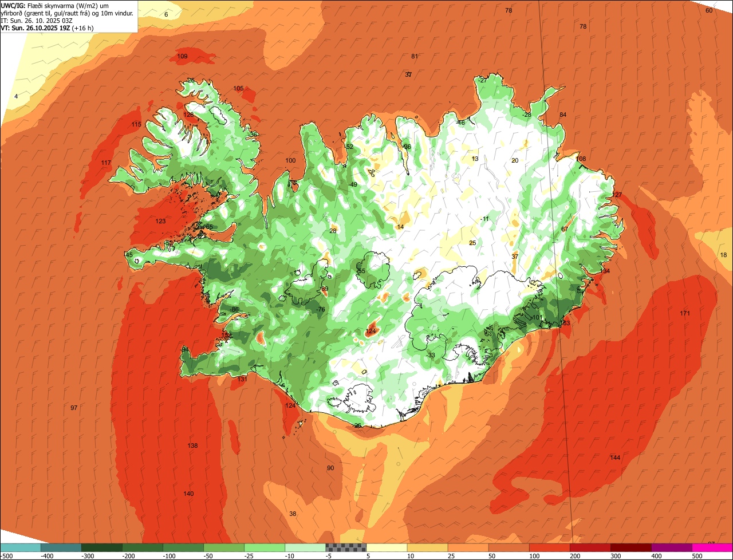
Task: Click the map value '60' in the top-right corner
Action: pyautogui.click(x=708, y=10)
